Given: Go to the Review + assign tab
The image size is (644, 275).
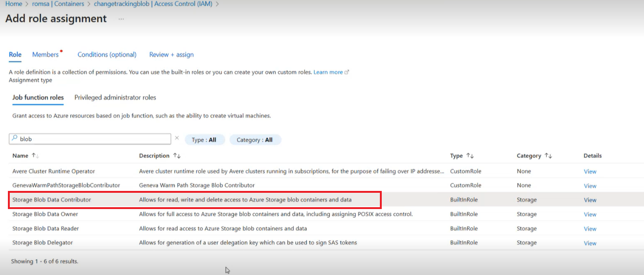Looking at the screenshot, I should point(171,54).
